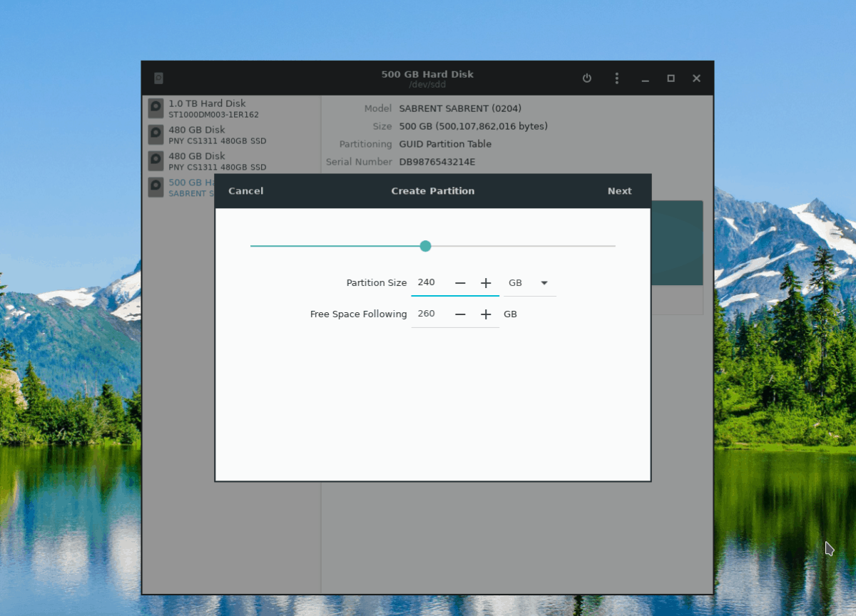The height and width of the screenshot is (616, 856).
Task: Click the disk icon beside the first 480 GB Disk
Action: click(x=155, y=134)
